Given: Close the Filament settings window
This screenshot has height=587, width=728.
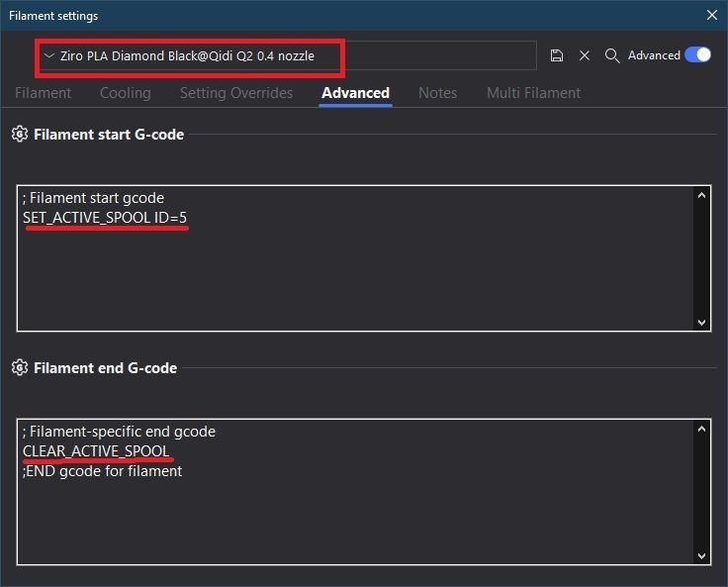Looking at the screenshot, I should pyautogui.click(x=712, y=15).
